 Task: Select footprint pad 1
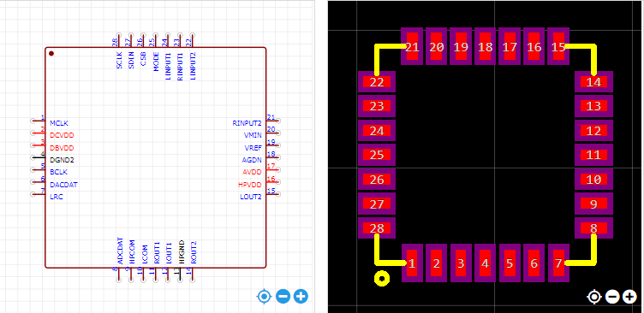tap(412, 263)
